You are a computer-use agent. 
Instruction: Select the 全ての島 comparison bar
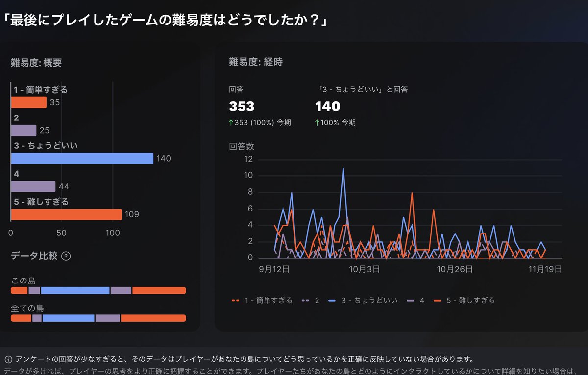(98, 318)
